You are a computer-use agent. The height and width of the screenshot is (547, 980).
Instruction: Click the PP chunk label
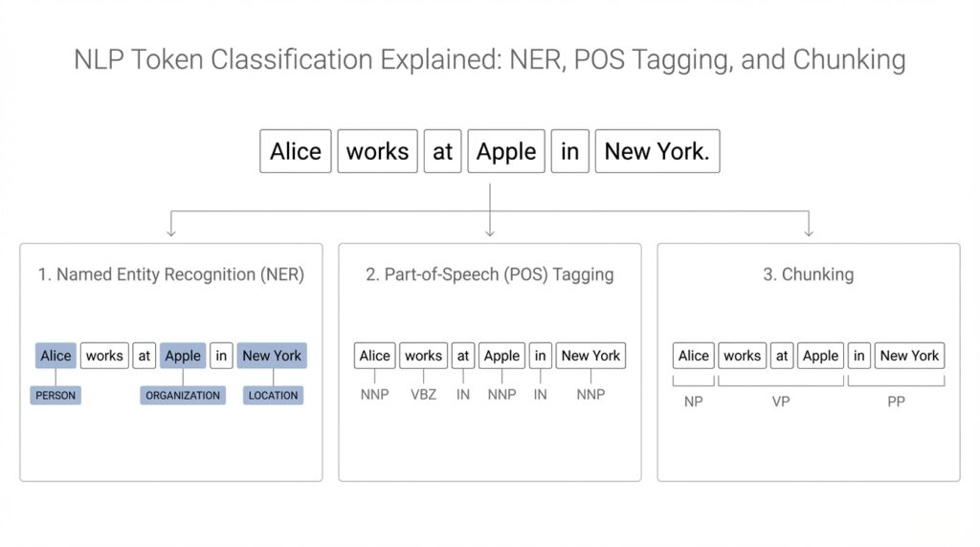tap(896, 402)
